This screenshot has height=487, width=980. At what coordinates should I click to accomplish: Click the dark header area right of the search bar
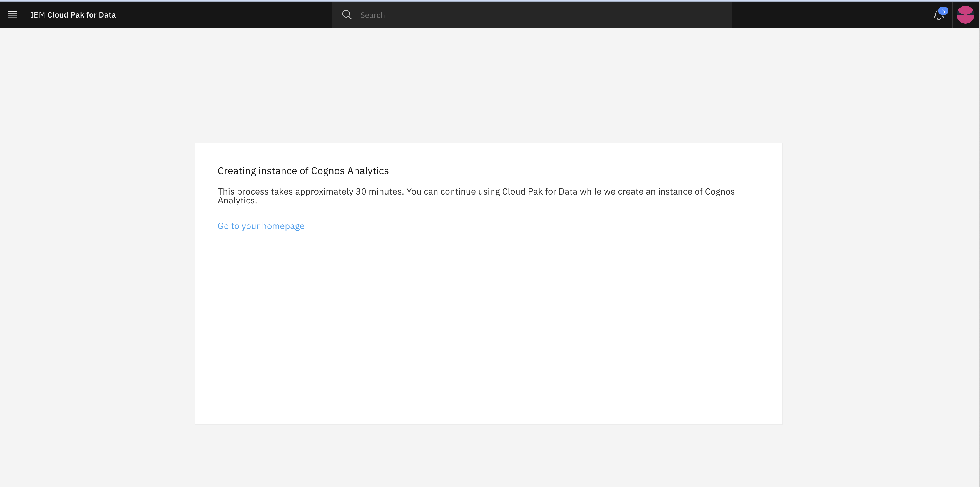click(831, 15)
